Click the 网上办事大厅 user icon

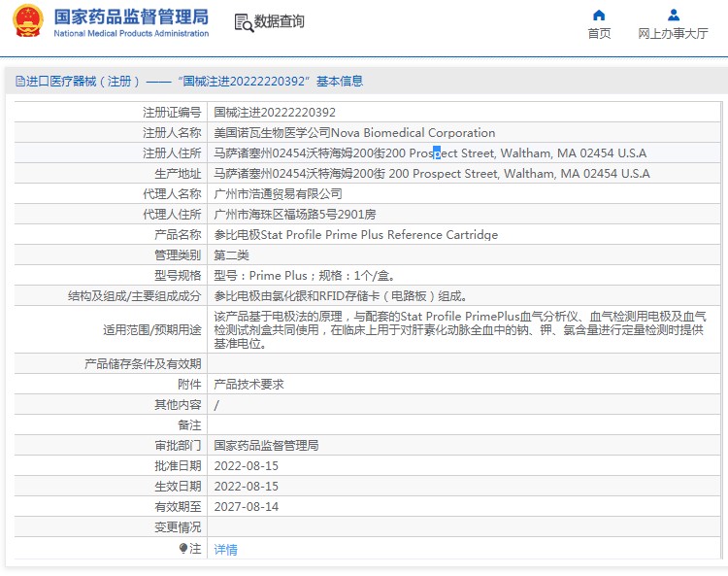click(x=674, y=16)
